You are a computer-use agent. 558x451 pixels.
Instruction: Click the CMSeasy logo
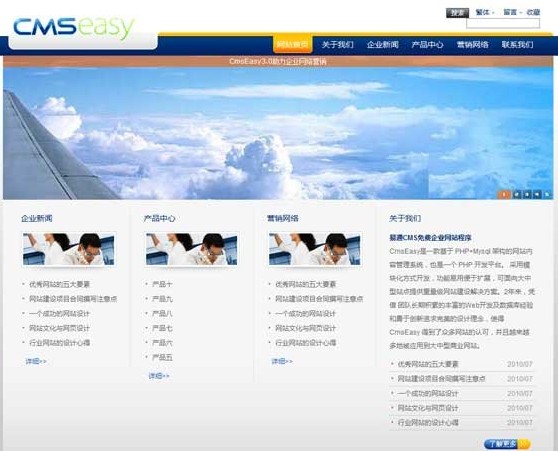click(74, 28)
